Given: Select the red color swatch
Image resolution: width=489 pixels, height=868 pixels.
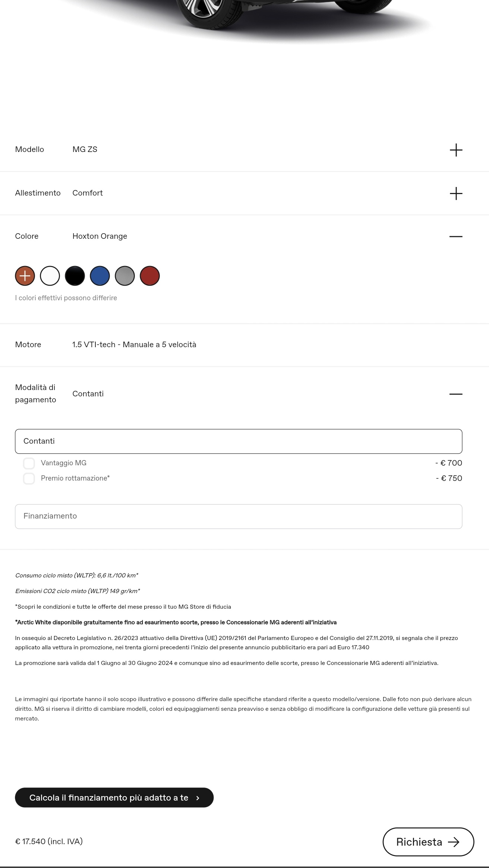Looking at the screenshot, I should 150,276.
